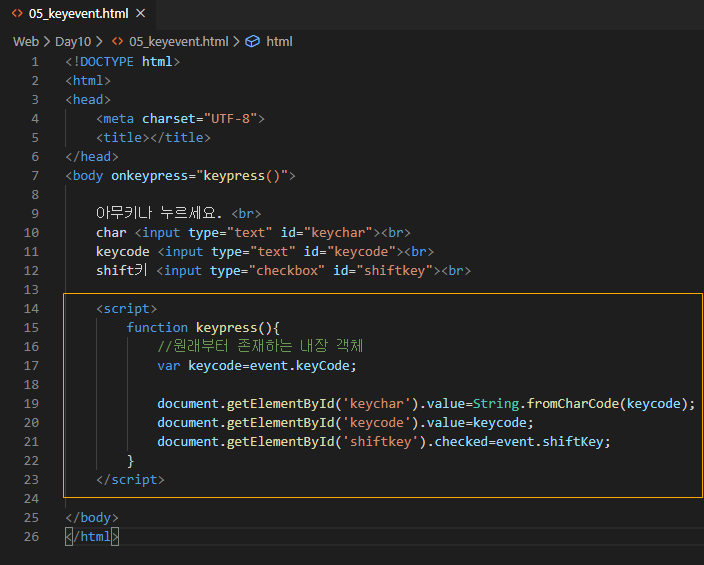Click the input id="keychar" line
This screenshot has width=704, height=565.
point(253,233)
